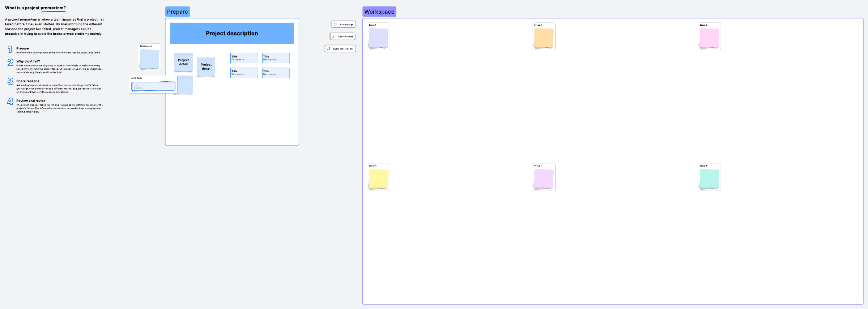Click the tag icon on Sort by tags
The height and width of the screenshot is (309, 868).
click(x=335, y=25)
